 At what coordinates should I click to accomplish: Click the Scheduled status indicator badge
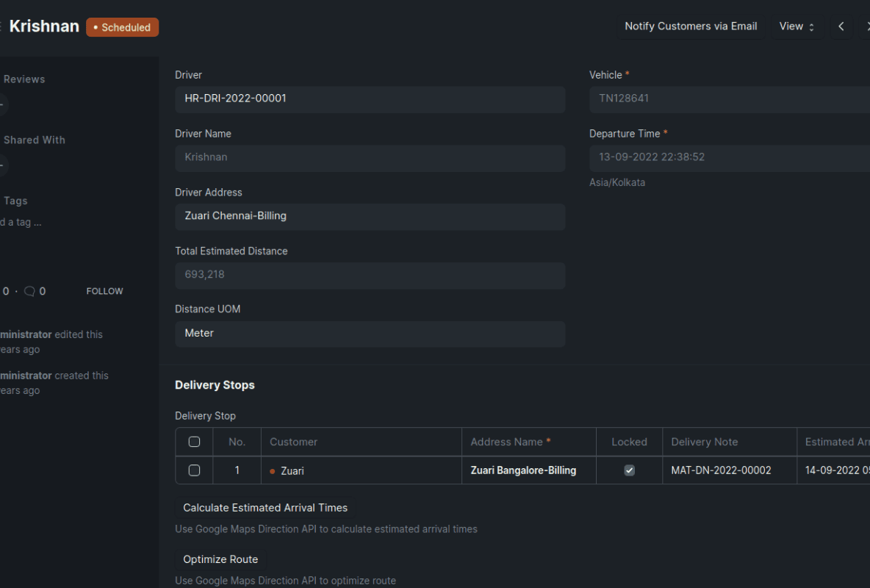click(122, 26)
